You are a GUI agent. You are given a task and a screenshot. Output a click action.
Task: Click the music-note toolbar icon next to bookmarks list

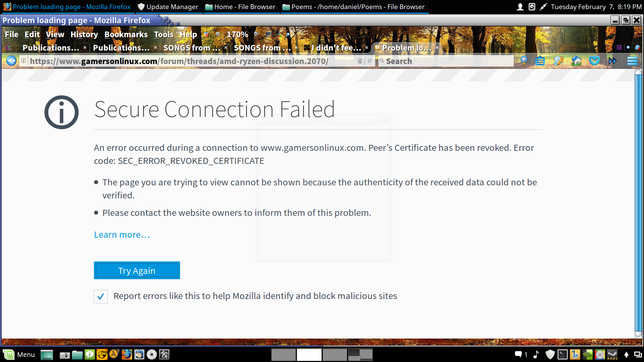(558, 61)
